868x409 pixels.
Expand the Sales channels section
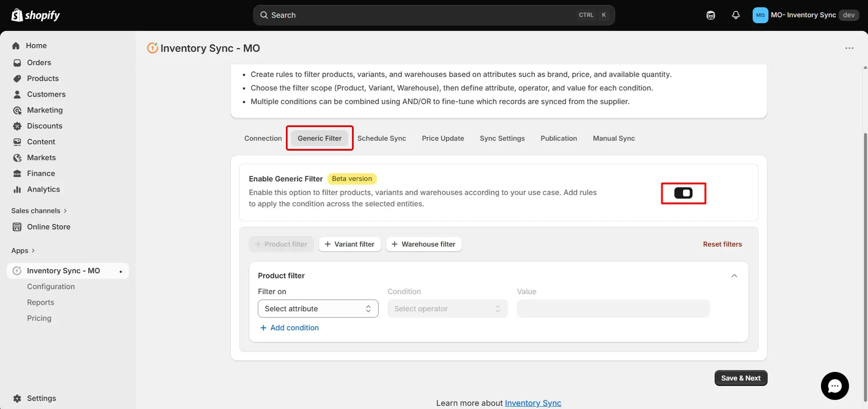39,211
